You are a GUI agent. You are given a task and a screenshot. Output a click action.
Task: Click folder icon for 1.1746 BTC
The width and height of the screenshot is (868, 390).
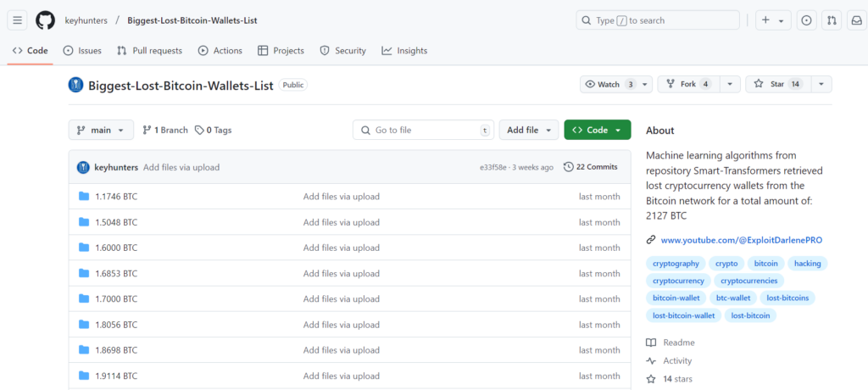84,196
